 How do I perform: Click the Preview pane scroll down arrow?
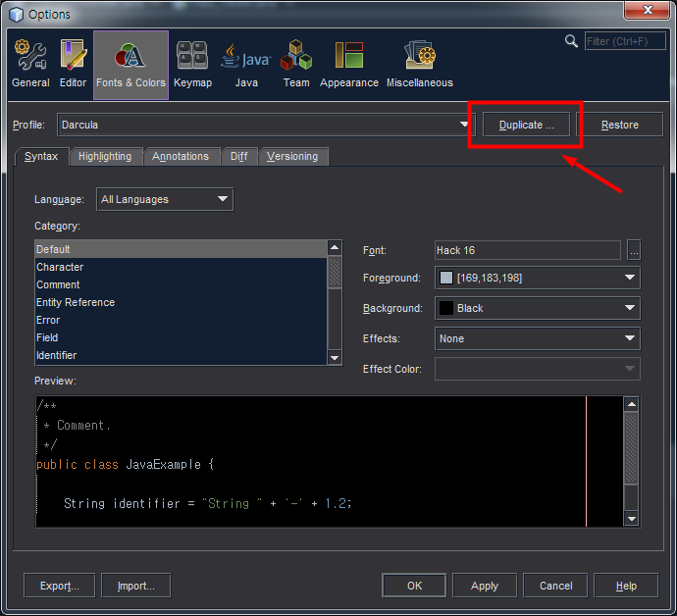coord(632,519)
